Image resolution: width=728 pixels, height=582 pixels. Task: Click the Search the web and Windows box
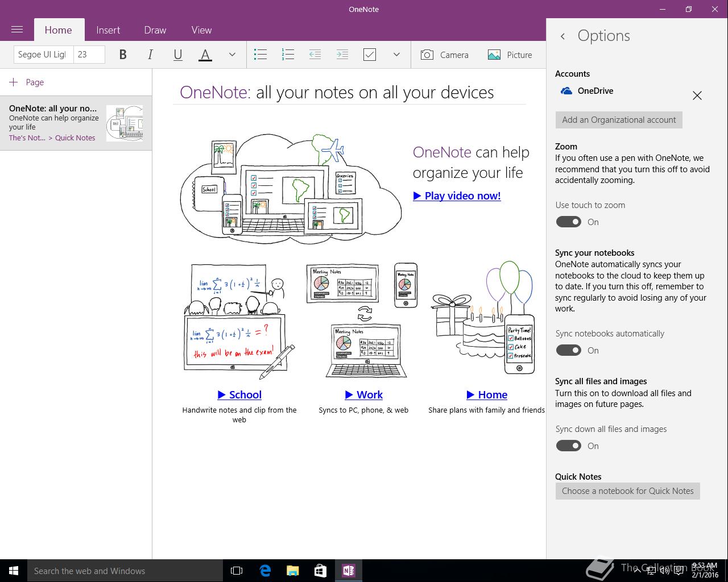[x=125, y=571]
